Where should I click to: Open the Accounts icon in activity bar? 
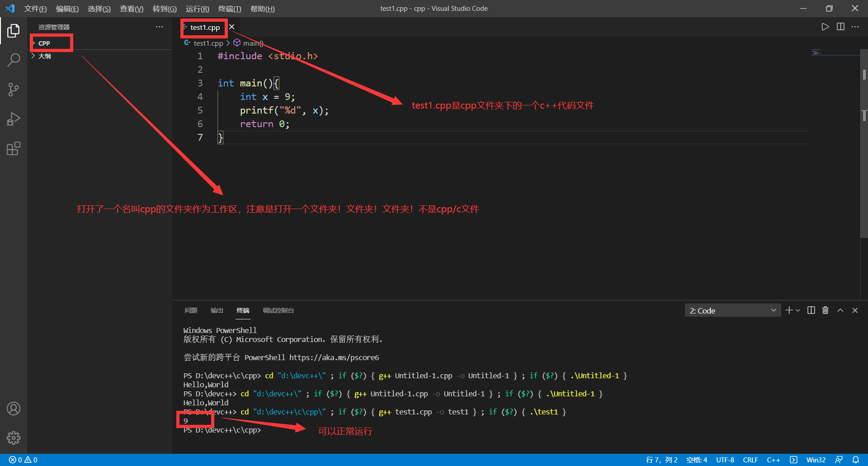click(x=14, y=408)
